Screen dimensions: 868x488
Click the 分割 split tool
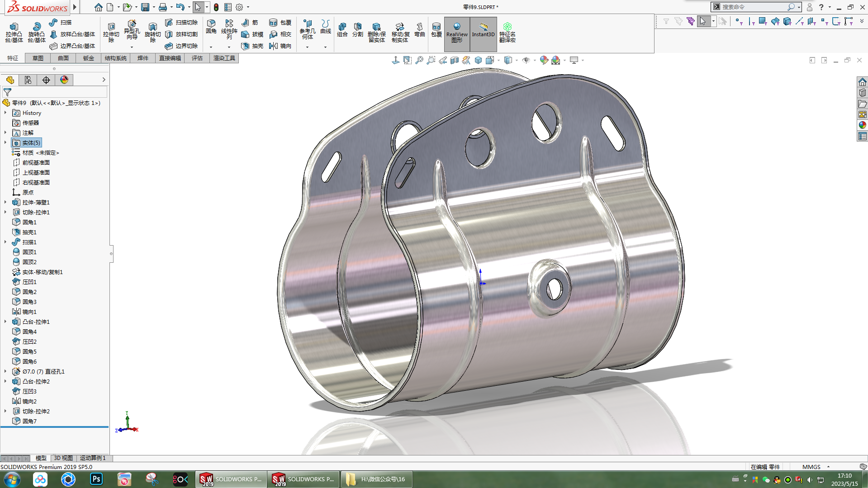tap(358, 30)
